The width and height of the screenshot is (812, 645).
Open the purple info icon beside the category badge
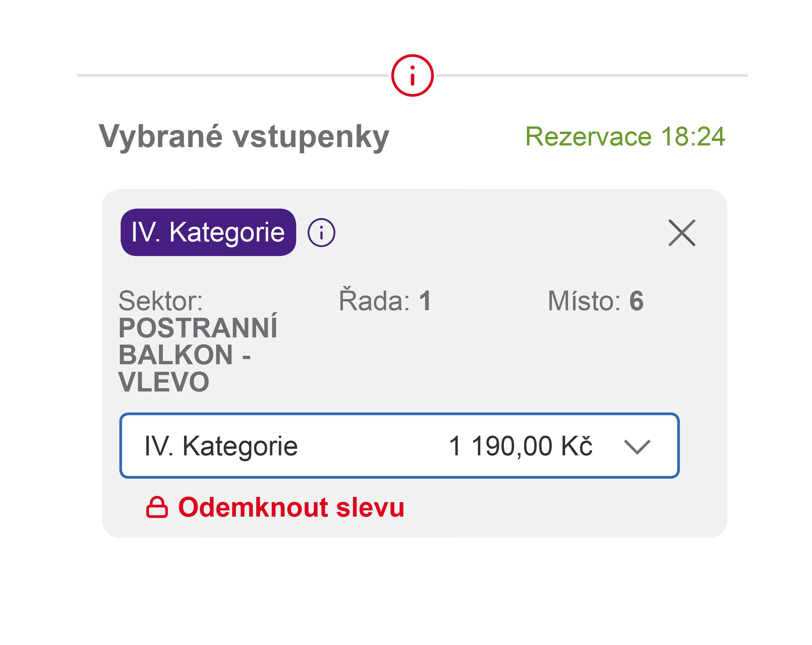pos(321,233)
